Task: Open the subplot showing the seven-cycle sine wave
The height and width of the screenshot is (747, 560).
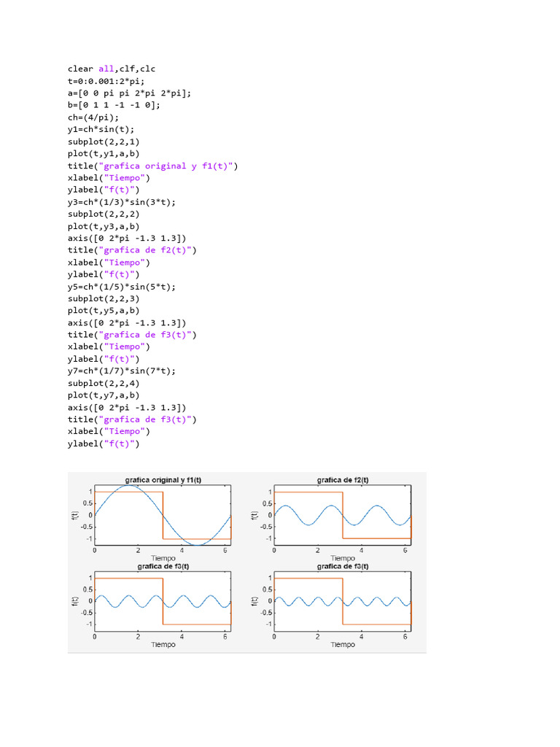Action: 343,601
